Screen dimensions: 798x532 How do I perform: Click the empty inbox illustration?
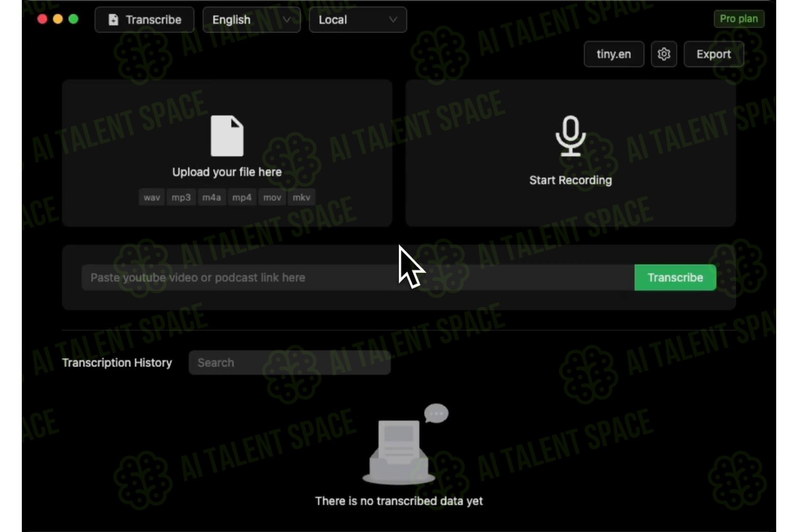click(x=398, y=452)
